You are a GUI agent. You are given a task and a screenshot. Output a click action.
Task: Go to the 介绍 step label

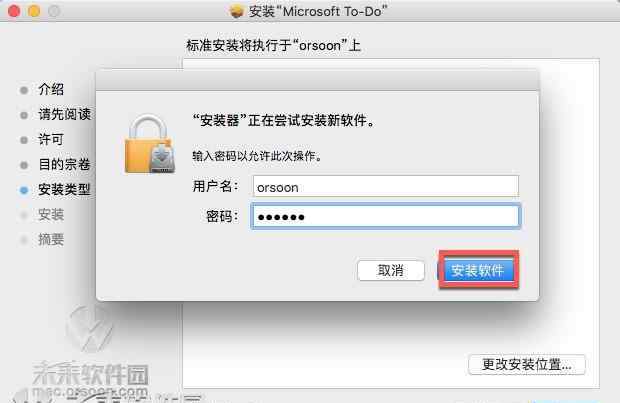(x=51, y=89)
